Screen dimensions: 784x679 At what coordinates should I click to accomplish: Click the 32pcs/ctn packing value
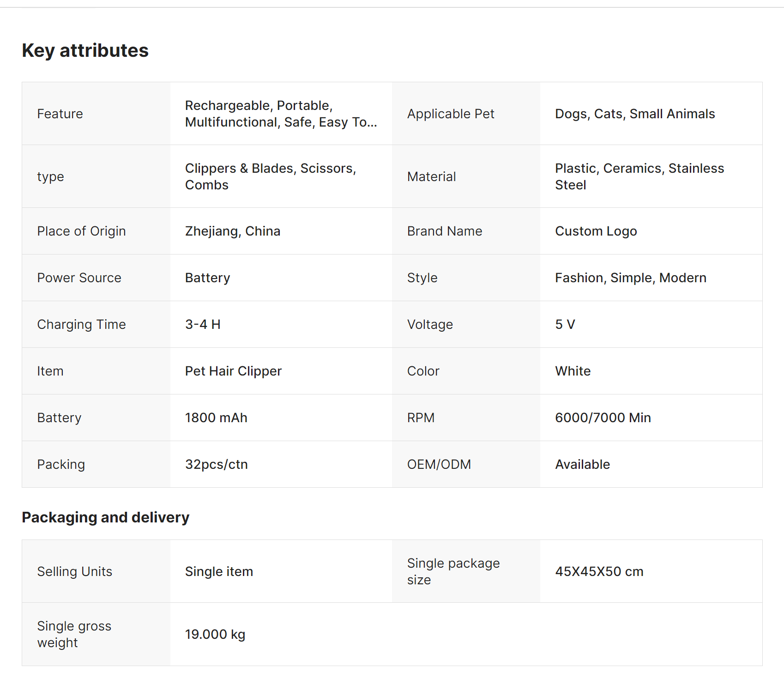click(216, 464)
